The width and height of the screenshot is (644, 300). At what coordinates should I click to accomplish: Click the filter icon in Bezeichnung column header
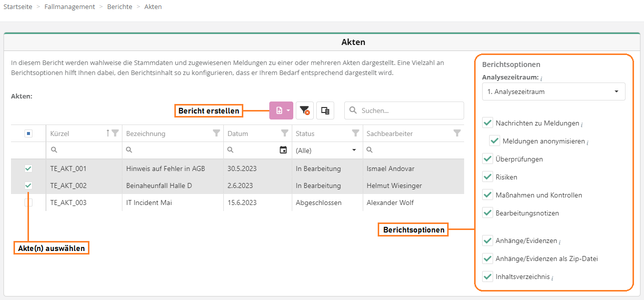pos(216,133)
